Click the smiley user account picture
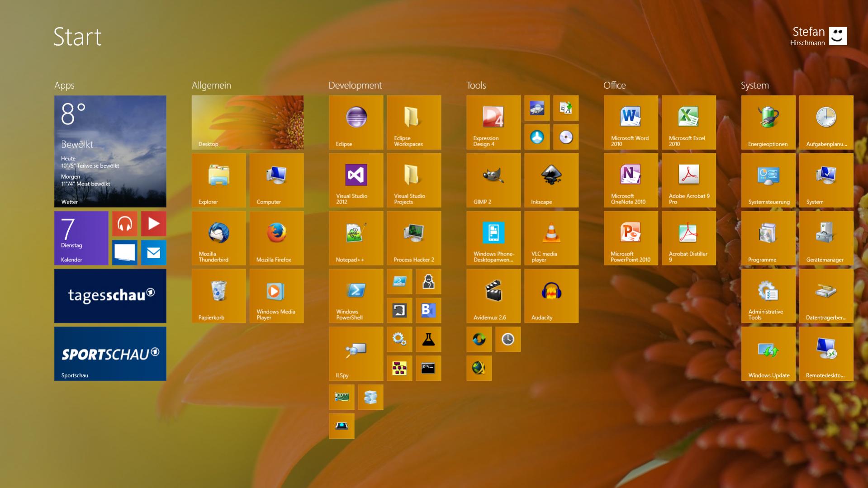Viewport: 868px width, 488px height. click(x=838, y=36)
